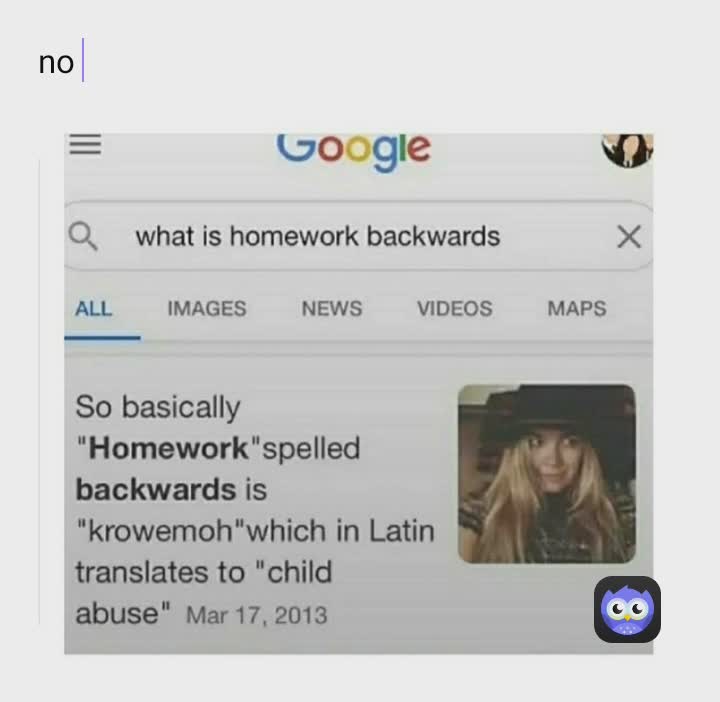
Task: Click the Google logo
Action: (x=354, y=152)
